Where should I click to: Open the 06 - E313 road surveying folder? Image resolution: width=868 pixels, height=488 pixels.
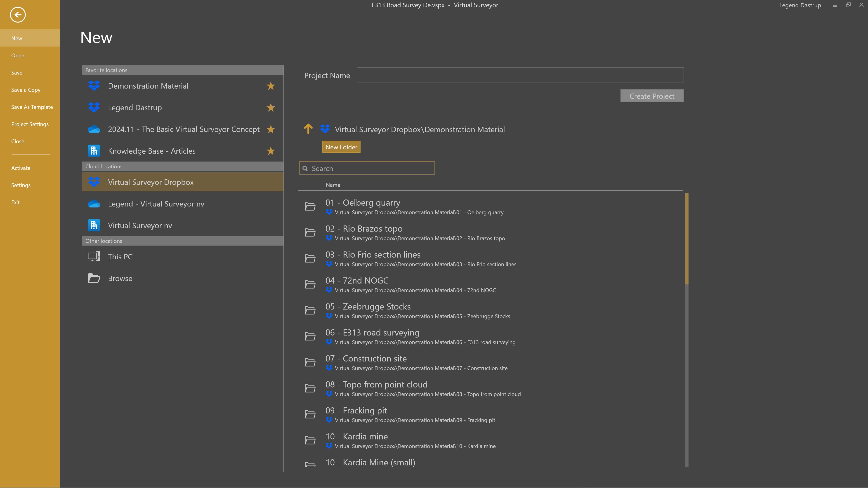coord(372,332)
